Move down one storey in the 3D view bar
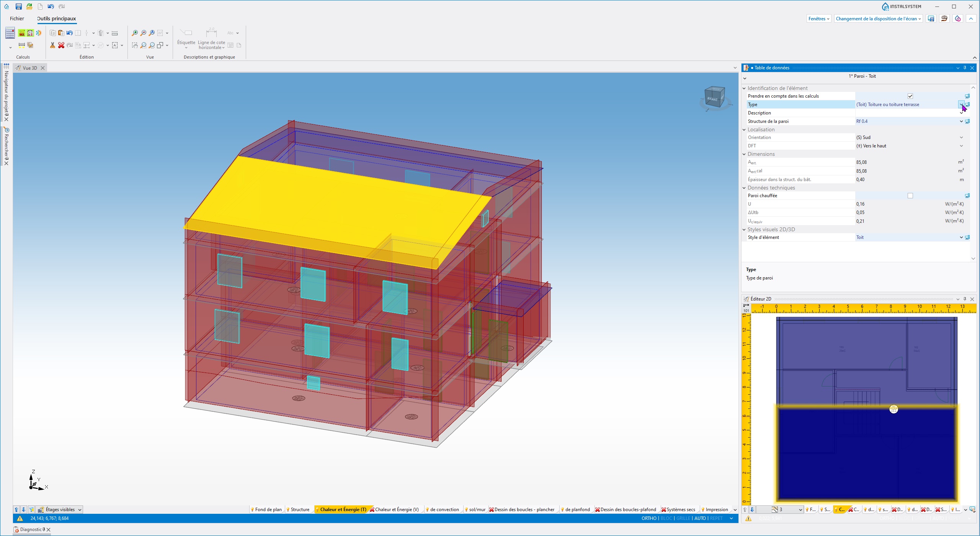This screenshot has width=980, height=536. click(x=24, y=510)
